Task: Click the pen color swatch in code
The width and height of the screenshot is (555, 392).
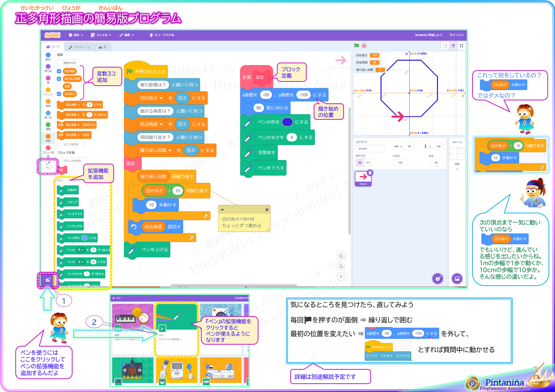Action: [287, 122]
